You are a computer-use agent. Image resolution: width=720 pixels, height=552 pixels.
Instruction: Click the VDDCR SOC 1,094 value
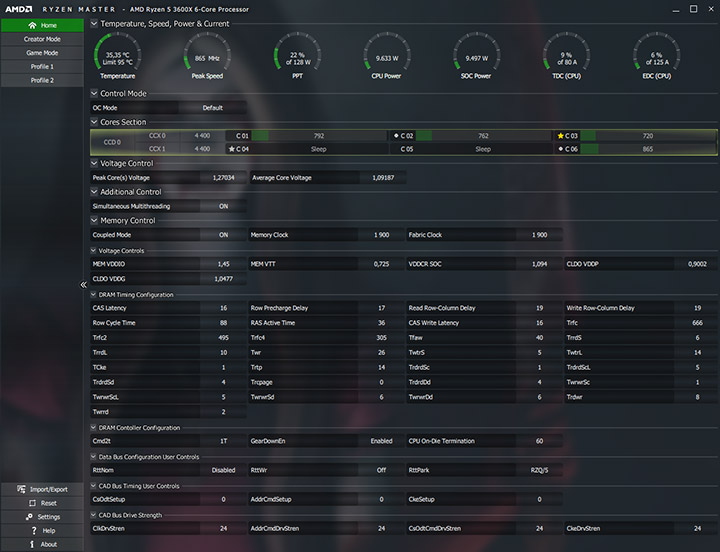point(539,264)
